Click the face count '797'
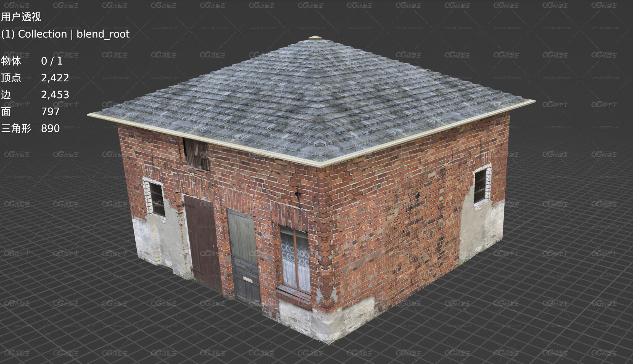 50,111
